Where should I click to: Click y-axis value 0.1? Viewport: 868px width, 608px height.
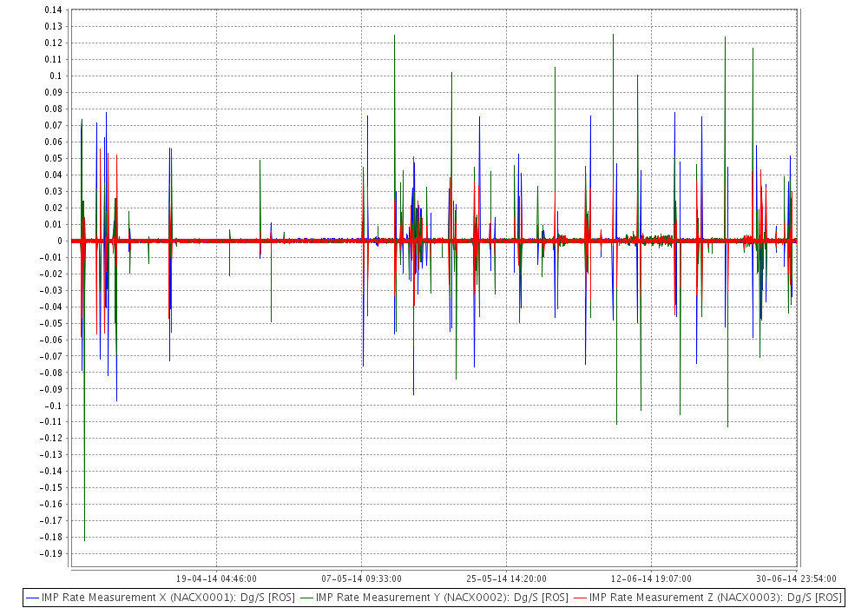tap(56, 76)
